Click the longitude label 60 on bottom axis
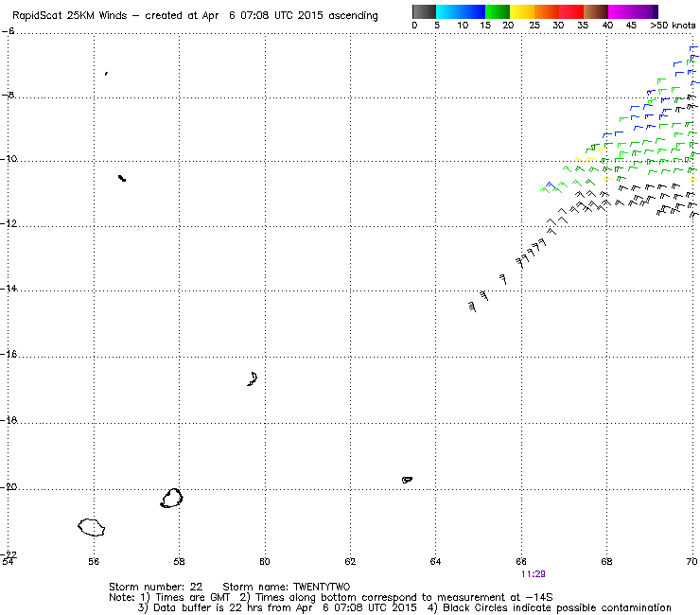The image size is (700, 615). tap(265, 561)
